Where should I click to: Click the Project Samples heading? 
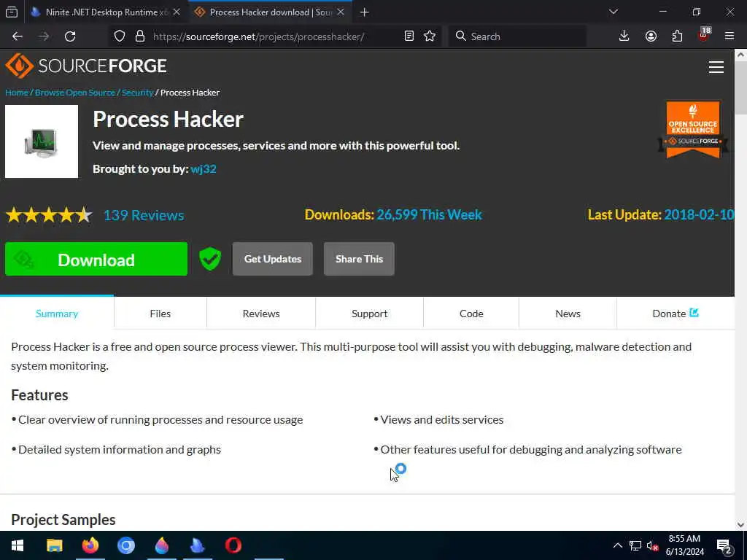point(63,519)
